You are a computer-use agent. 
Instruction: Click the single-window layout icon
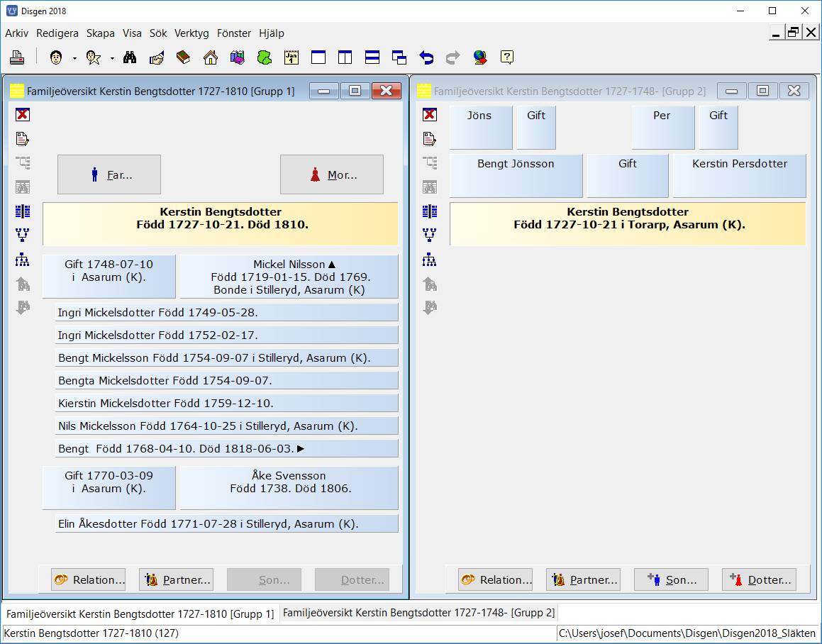click(318, 57)
